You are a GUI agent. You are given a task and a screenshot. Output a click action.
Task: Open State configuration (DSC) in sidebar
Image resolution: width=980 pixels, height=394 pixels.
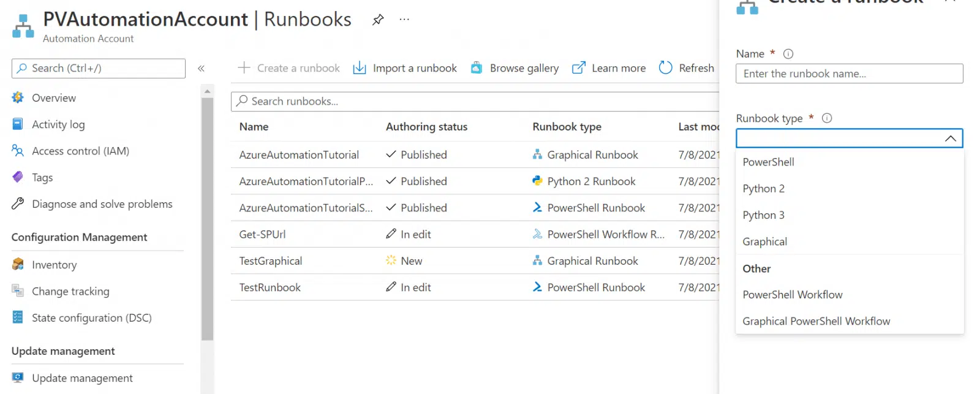coord(92,317)
